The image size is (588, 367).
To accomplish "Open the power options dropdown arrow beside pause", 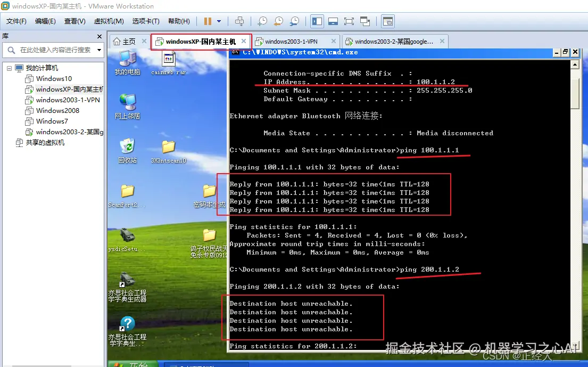I will pyautogui.click(x=219, y=21).
